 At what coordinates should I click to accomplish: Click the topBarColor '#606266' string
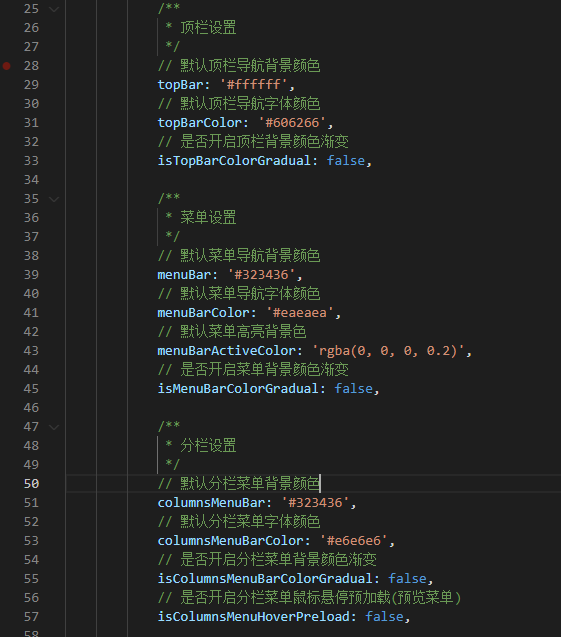(x=292, y=123)
